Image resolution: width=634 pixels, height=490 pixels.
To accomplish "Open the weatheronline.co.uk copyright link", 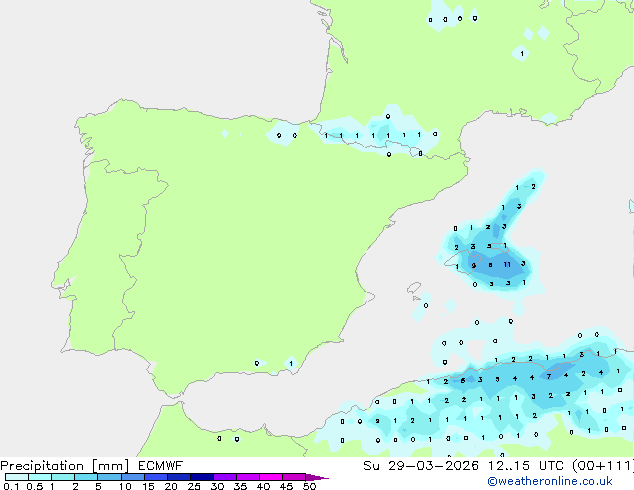I will pos(550,482).
